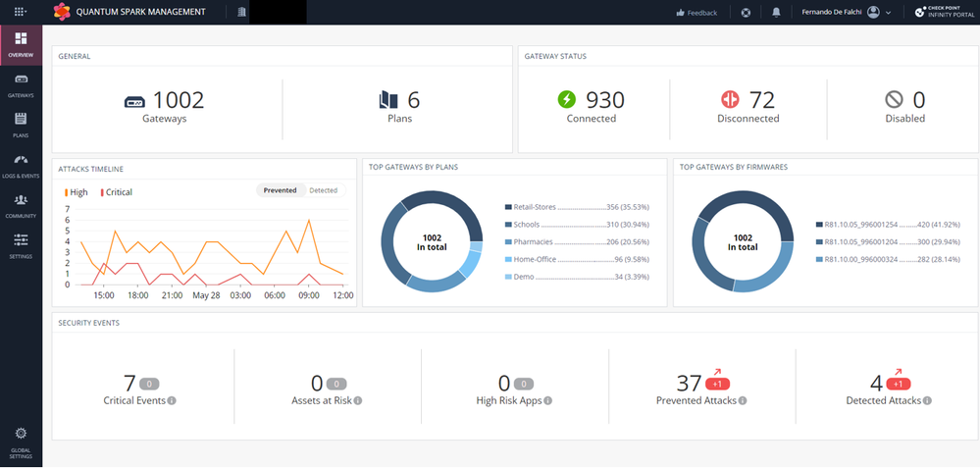
Task: Click the gateway device icon next to 1002
Action: point(135,101)
